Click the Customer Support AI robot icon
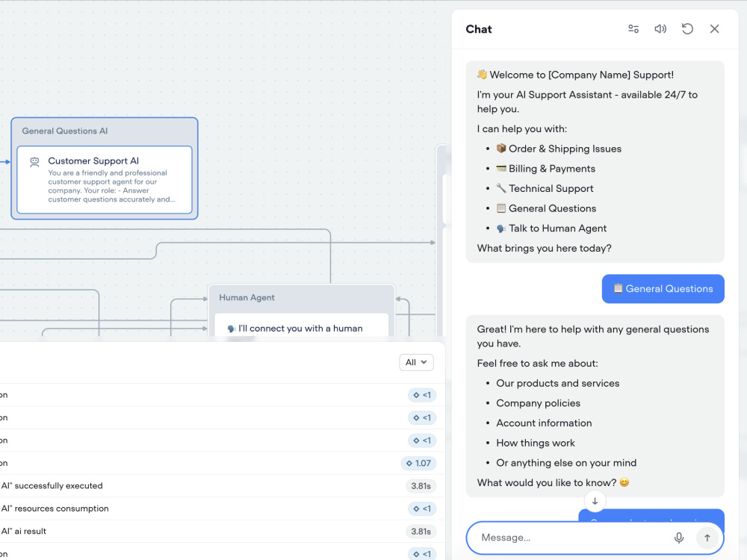Viewport: 747px width, 560px height. pos(34,162)
